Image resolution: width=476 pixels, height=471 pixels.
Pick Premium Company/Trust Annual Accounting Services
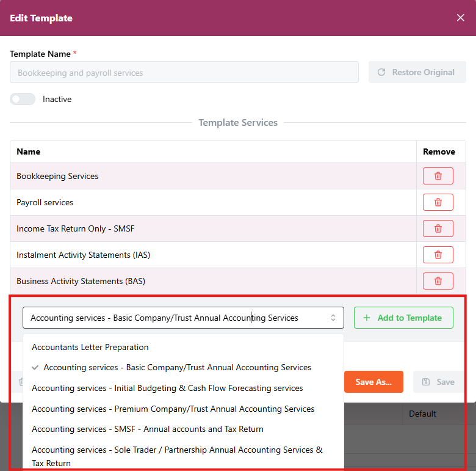point(173,409)
